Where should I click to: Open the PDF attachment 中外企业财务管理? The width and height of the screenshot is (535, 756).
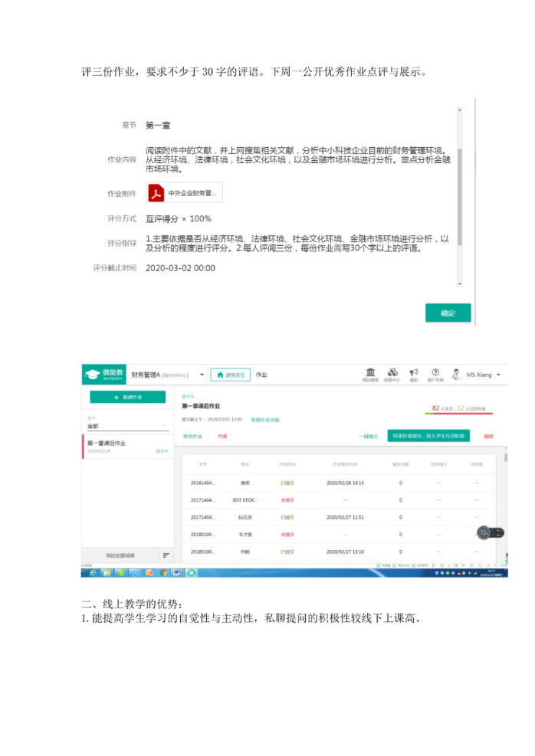point(185,193)
